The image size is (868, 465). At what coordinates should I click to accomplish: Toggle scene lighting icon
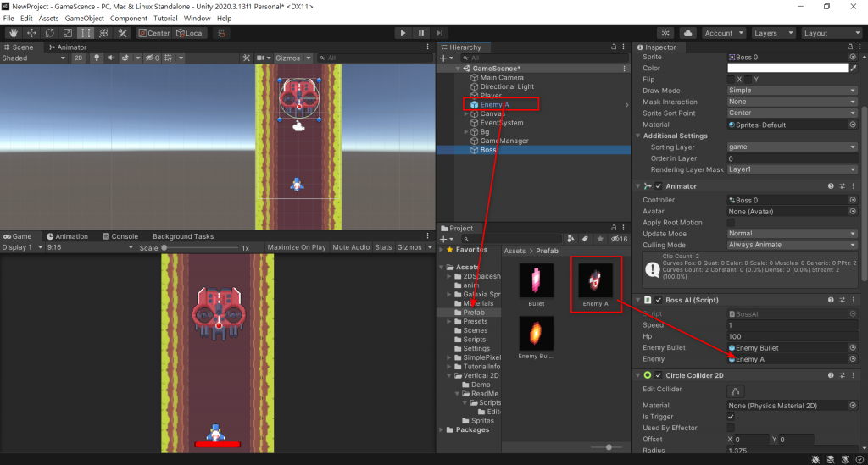click(97, 58)
